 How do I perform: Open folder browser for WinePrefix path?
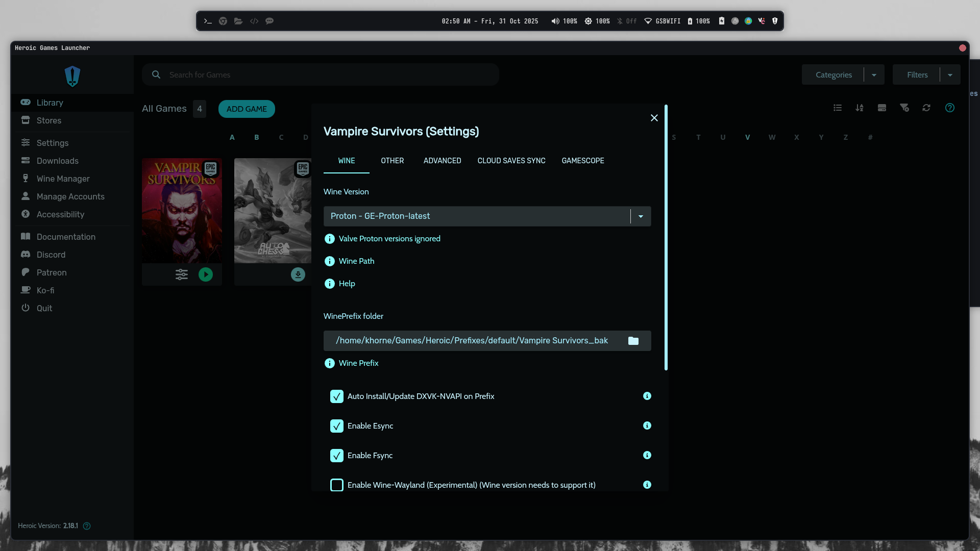(x=633, y=341)
